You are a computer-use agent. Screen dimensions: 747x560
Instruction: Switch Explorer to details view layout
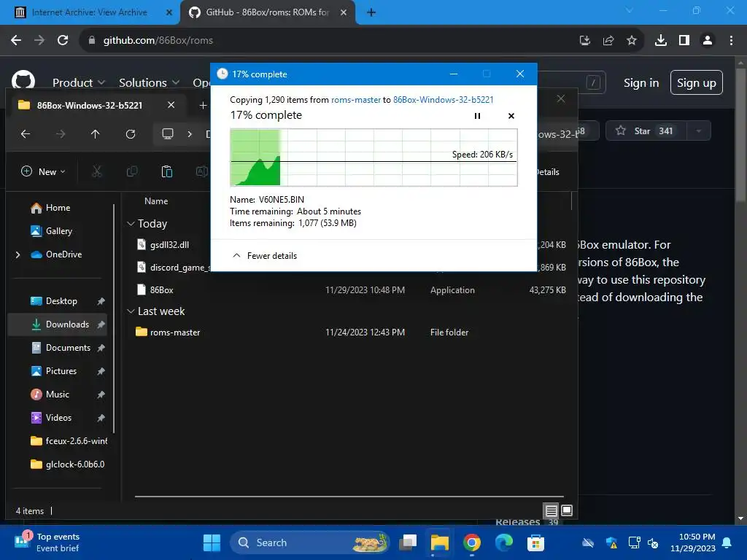(x=551, y=511)
